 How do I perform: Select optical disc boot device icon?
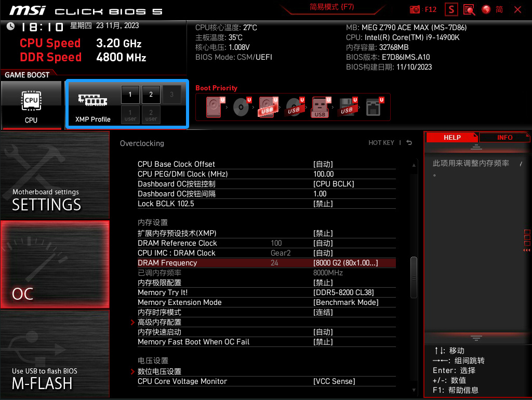(242, 107)
